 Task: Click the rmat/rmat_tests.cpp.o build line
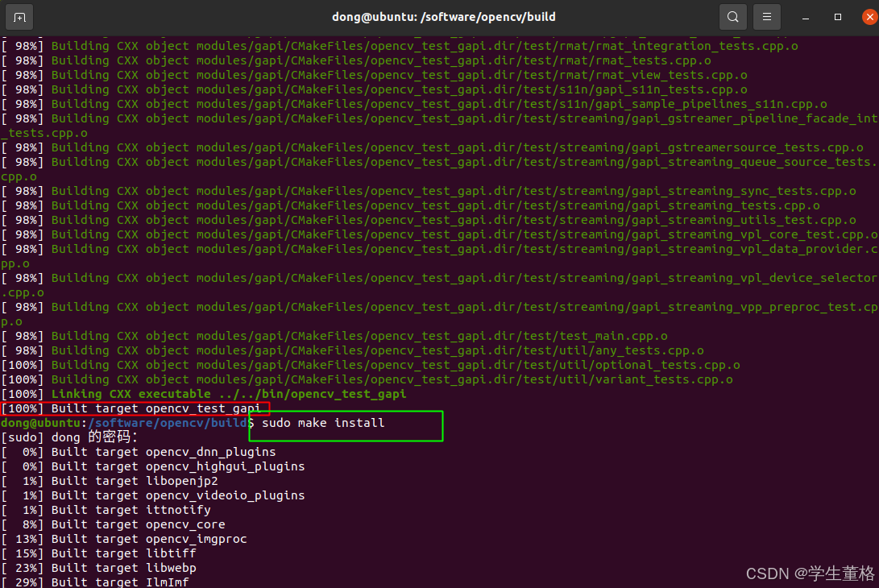pos(356,60)
